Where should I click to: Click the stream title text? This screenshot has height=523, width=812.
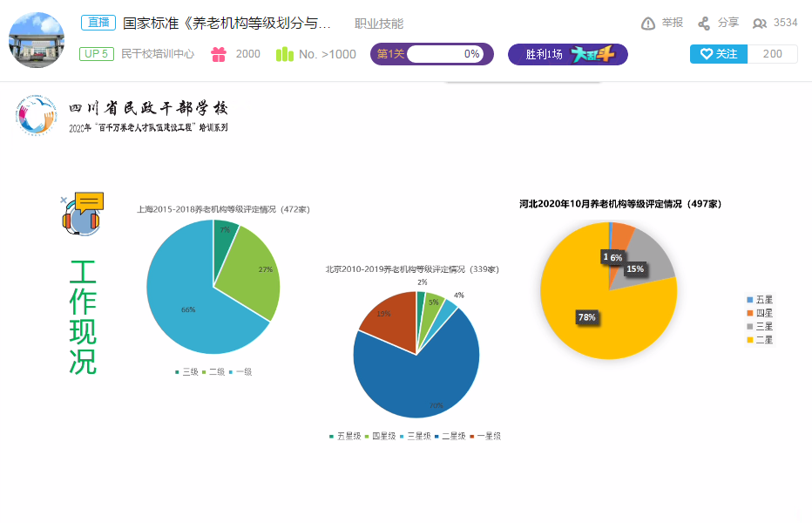coord(227,24)
